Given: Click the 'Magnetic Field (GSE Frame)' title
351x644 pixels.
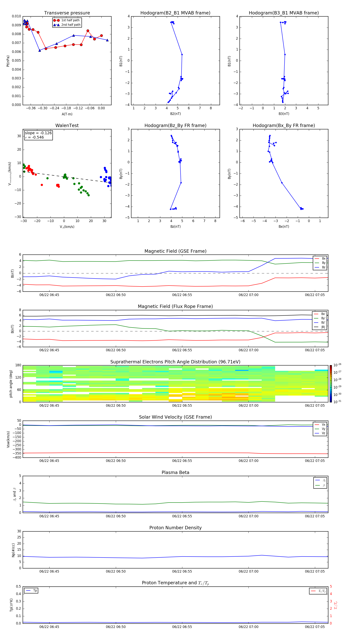Looking at the screenshot, I should click(175, 251).
